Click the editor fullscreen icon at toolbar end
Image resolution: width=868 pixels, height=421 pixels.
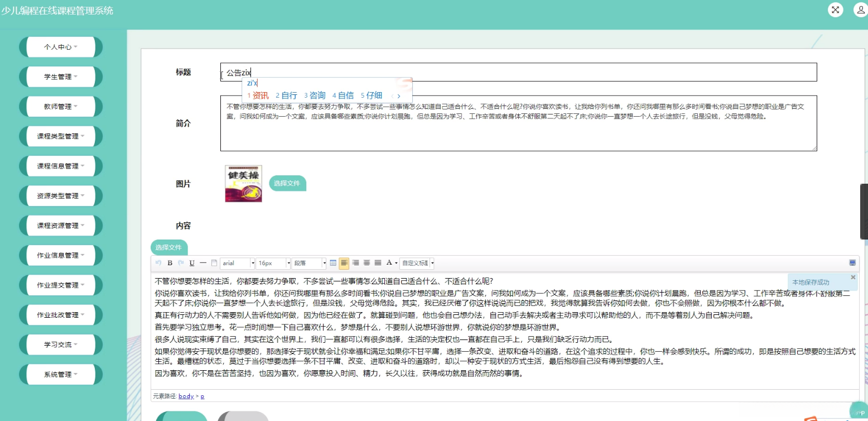pos(852,263)
